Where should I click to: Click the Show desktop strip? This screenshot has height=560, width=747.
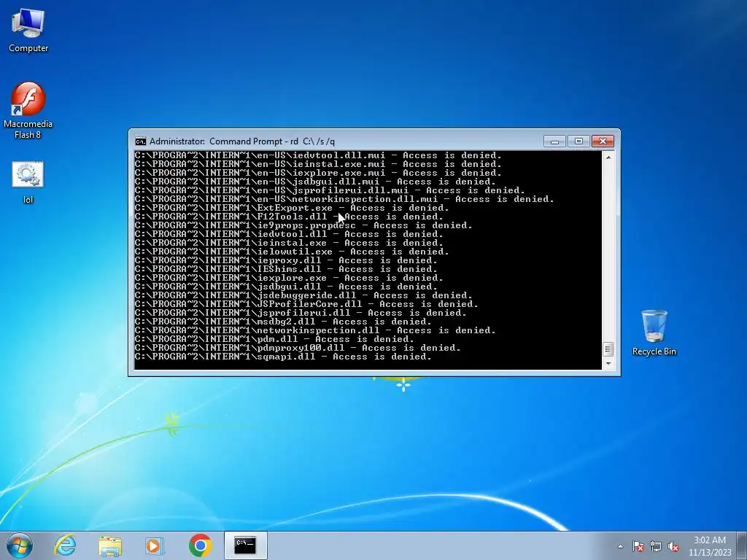743,545
